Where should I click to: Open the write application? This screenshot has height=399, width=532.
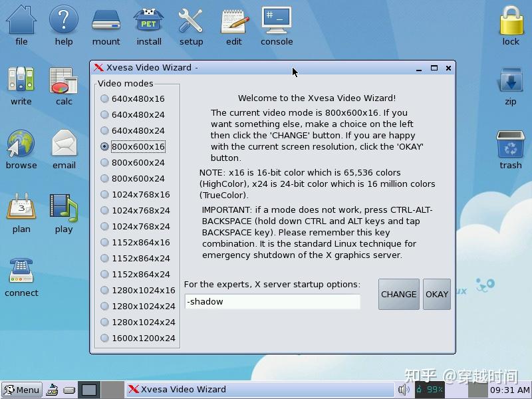(x=21, y=83)
